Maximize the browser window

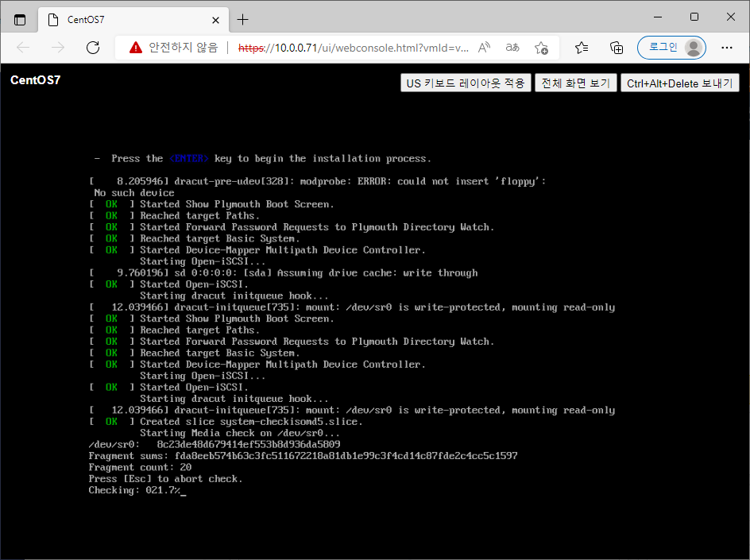tap(694, 17)
